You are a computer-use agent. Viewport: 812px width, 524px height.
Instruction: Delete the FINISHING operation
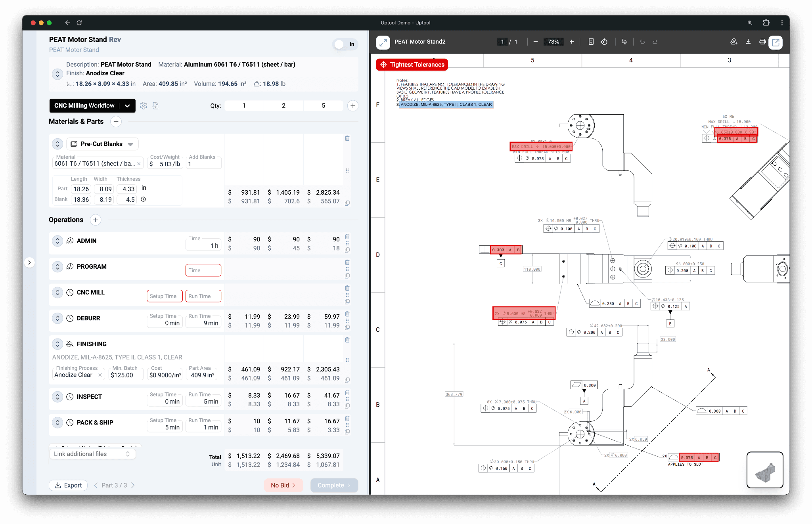tap(347, 340)
